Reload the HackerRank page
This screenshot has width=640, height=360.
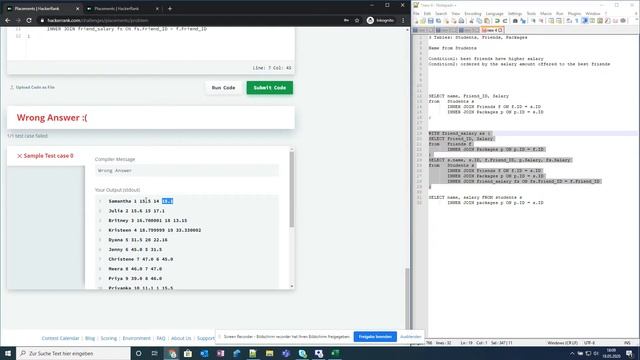pyautogui.click(x=29, y=20)
